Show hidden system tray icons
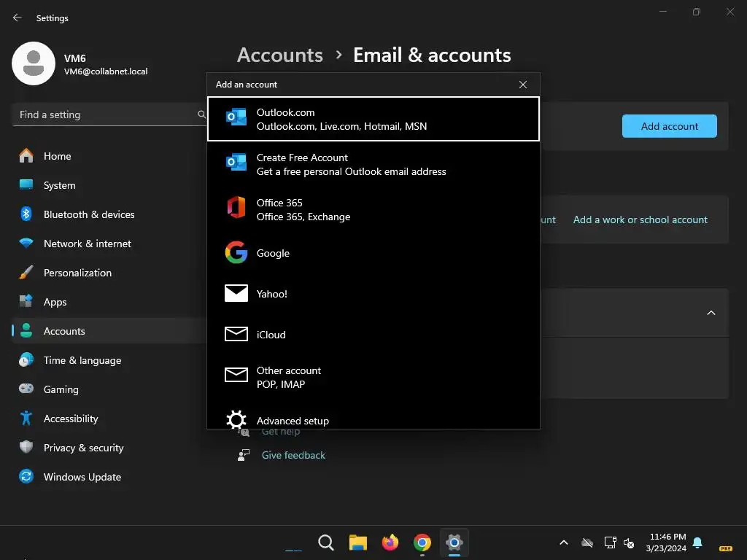Image resolution: width=747 pixels, height=560 pixels. click(x=564, y=542)
